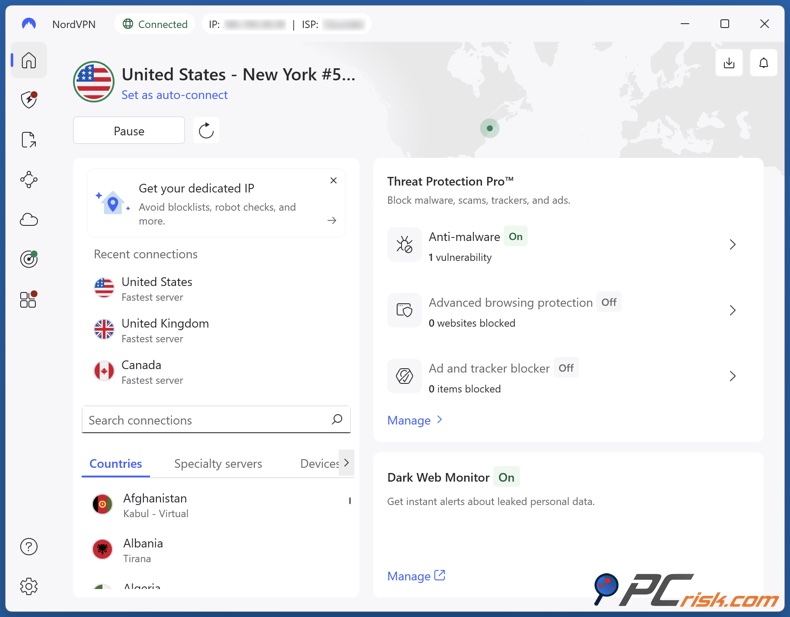Dismiss the dedicated IP promotion card
This screenshot has width=790, height=617.
pyautogui.click(x=333, y=181)
